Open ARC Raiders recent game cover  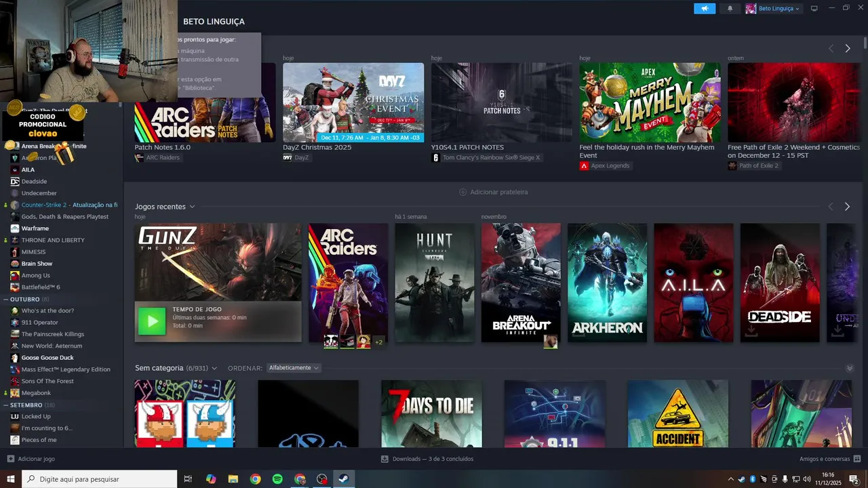pos(348,283)
